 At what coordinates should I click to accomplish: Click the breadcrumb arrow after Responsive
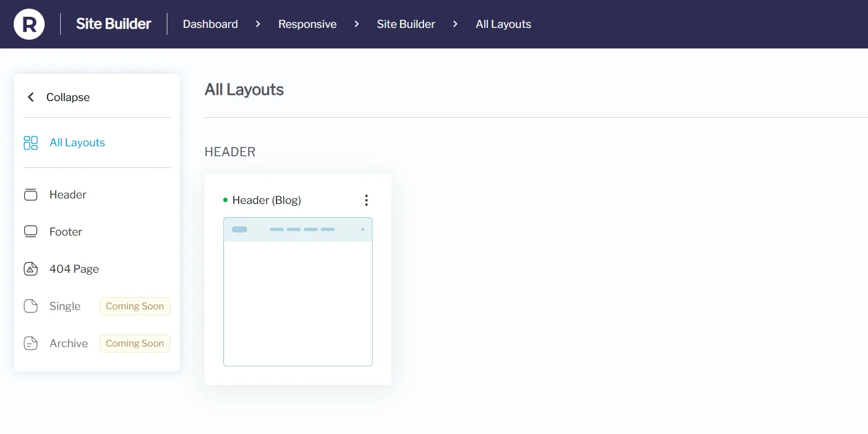(356, 24)
